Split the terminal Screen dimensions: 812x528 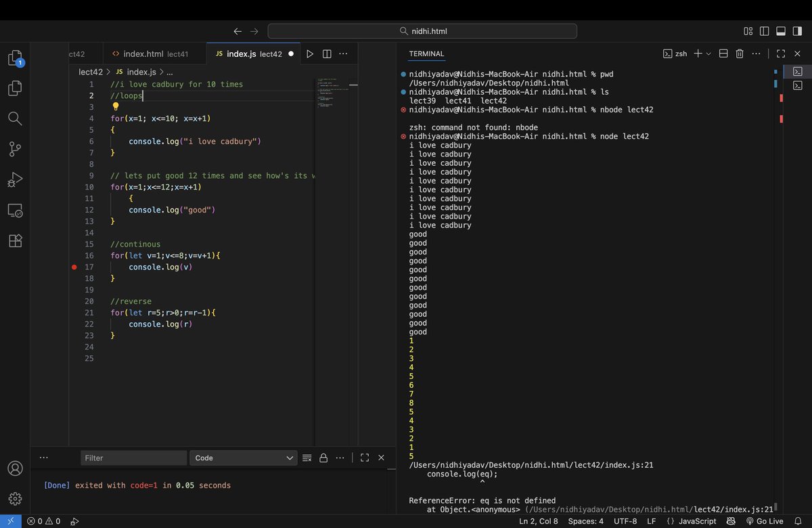[723, 53]
